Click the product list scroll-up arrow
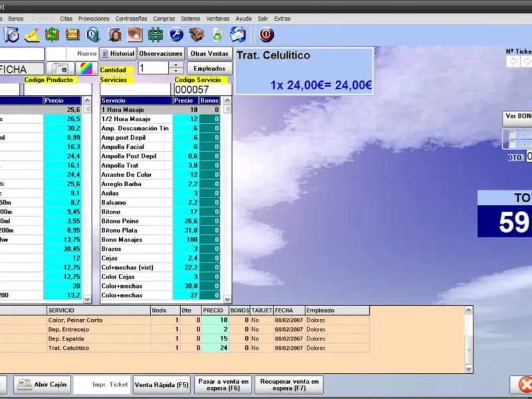The width and height of the screenshot is (532, 399). coord(87,100)
